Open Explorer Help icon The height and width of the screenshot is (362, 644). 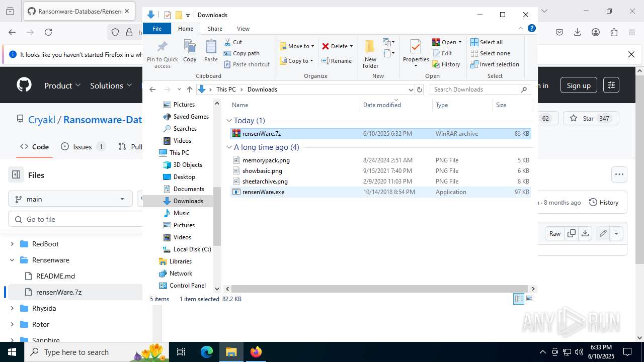coord(531,29)
